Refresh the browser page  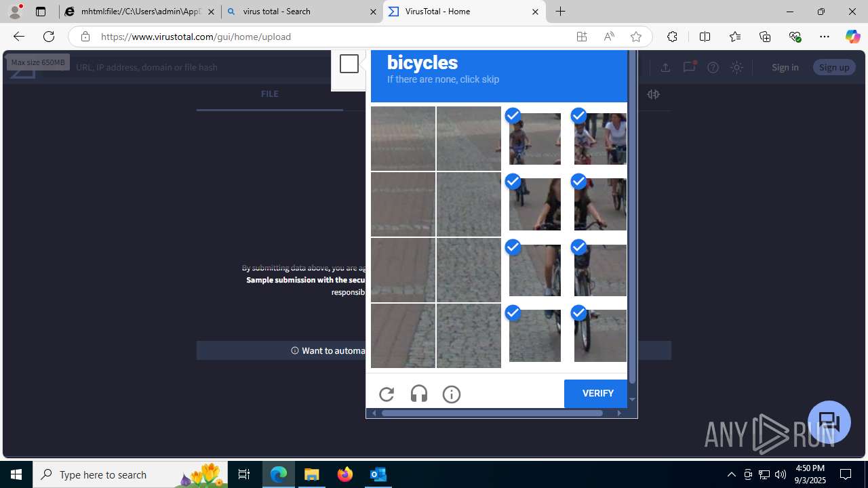[49, 37]
